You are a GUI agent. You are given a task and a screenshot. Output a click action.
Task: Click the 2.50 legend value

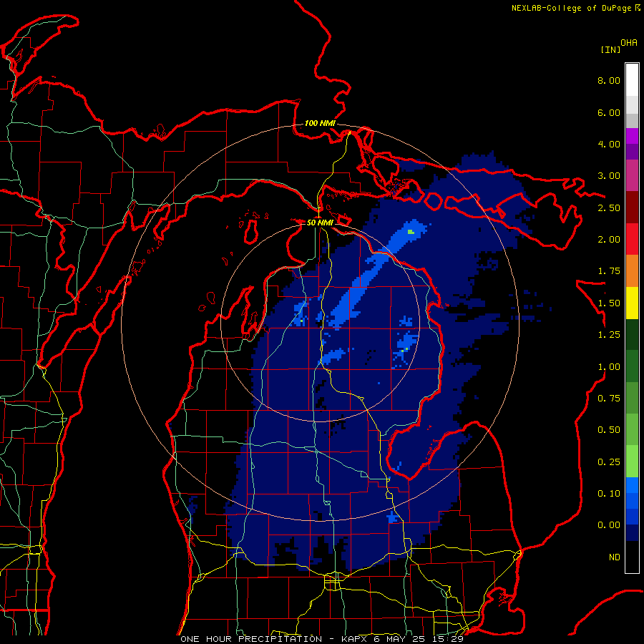[x=609, y=208]
